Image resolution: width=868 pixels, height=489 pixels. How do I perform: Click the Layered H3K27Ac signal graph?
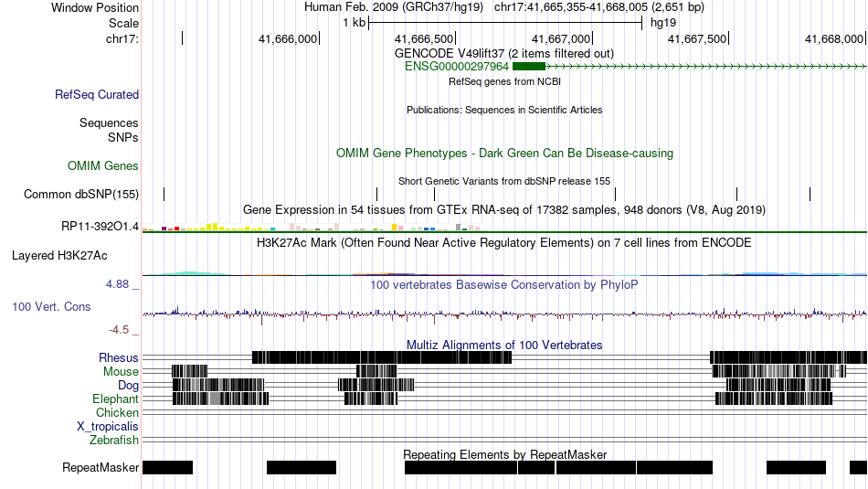[504, 273]
